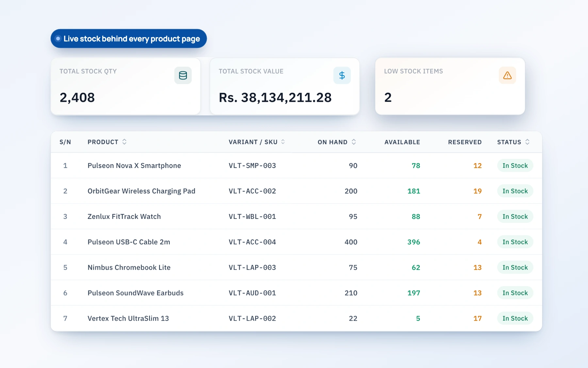Click reserved quantity 19 for Wireless Charging Pad

[478, 191]
